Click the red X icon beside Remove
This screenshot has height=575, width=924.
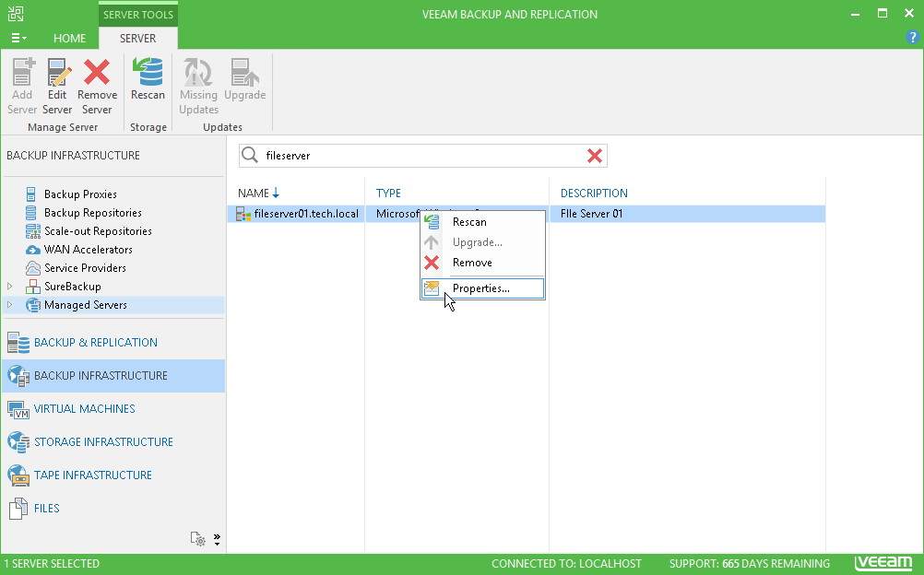(432, 263)
